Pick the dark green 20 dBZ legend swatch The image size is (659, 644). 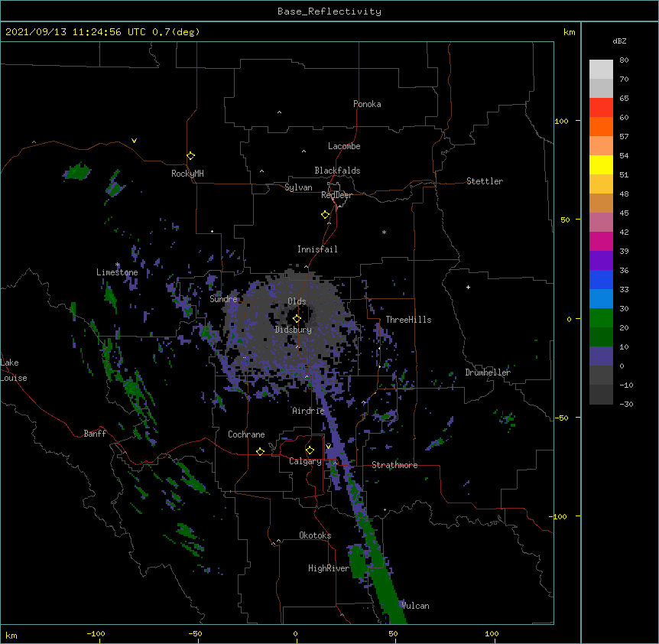click(x=601, y=337)
